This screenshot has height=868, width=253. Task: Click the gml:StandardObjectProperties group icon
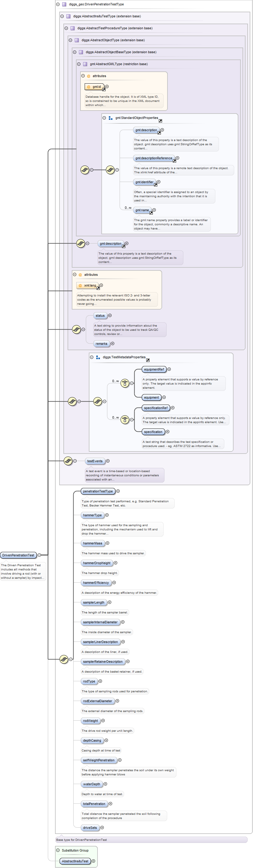(110, 118)
